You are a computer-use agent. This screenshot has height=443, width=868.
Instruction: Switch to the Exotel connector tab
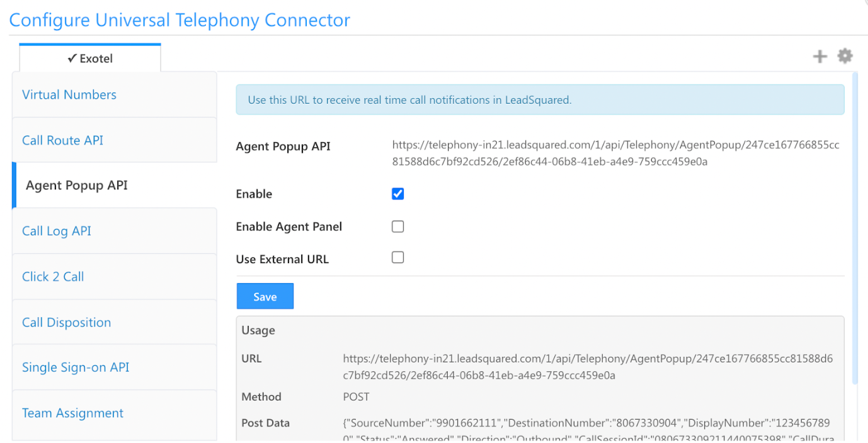[x=90, y=58]
